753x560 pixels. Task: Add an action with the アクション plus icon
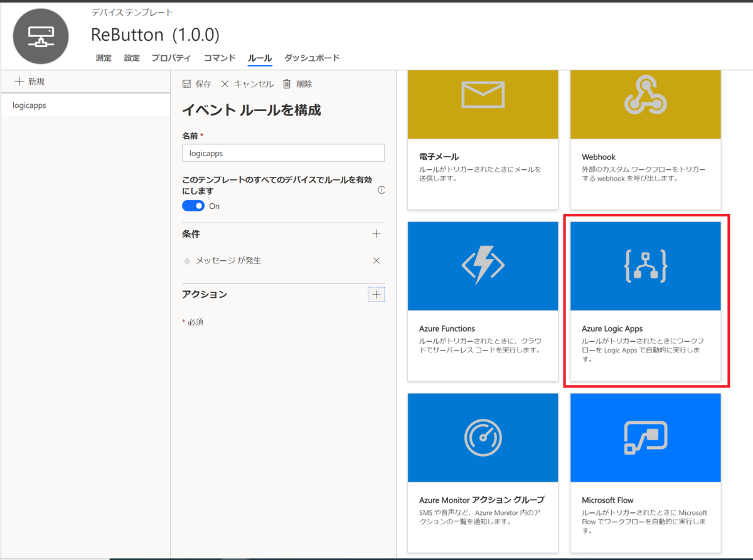(376, 294)
